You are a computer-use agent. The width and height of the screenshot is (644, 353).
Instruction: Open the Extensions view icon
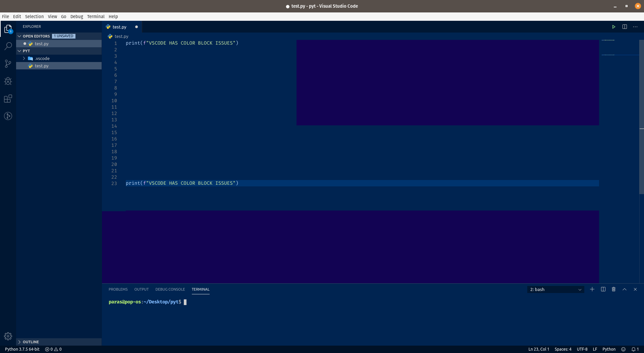pos(8,99)
